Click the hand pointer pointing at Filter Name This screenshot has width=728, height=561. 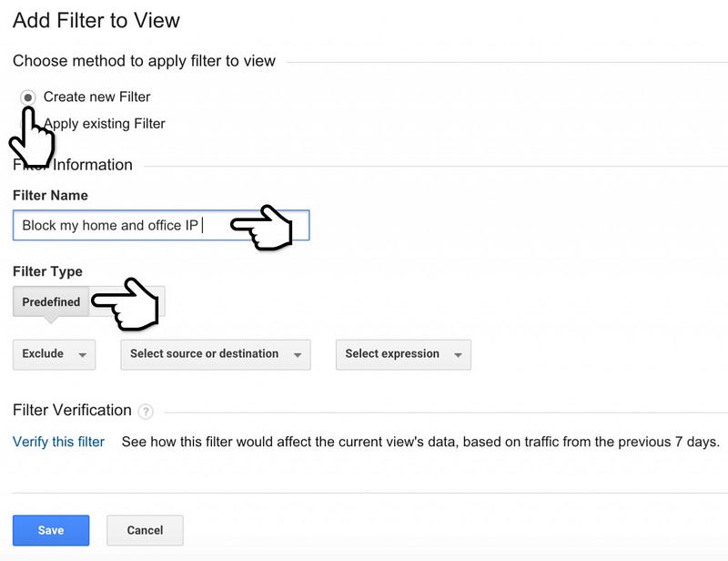262,228
